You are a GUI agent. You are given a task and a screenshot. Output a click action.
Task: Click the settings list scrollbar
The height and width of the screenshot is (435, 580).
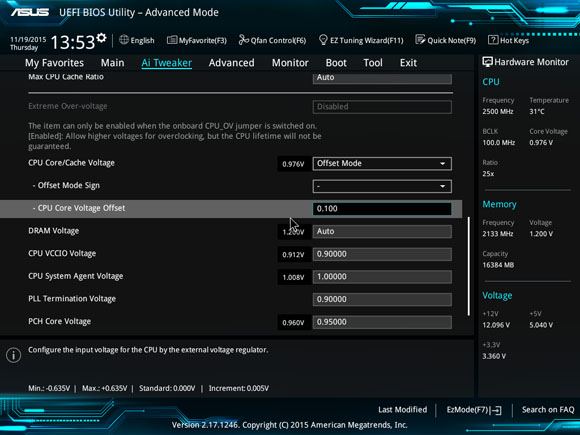(x=469, y=266)
